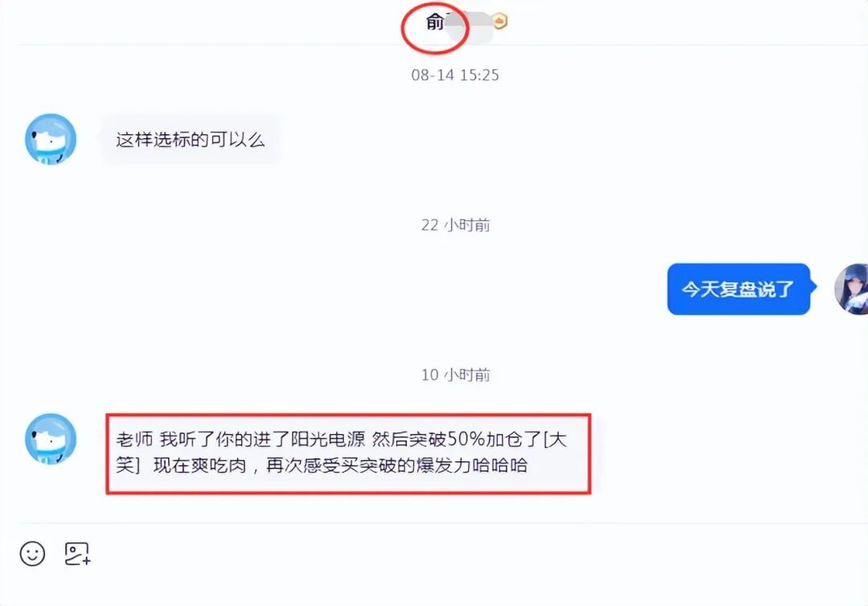Click second line 现在爽吃肉 of last message
The image size is (868, 606).
(x=200, y=465)
